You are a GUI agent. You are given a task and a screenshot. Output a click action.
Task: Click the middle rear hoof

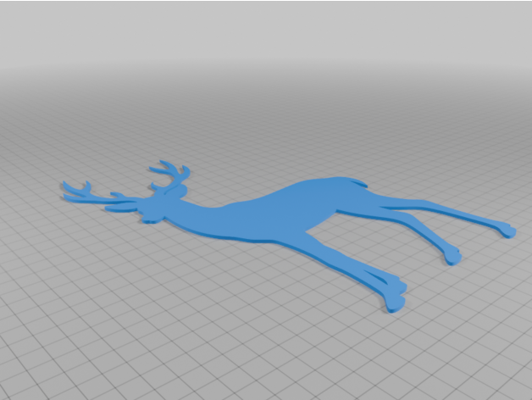[452, 255]
